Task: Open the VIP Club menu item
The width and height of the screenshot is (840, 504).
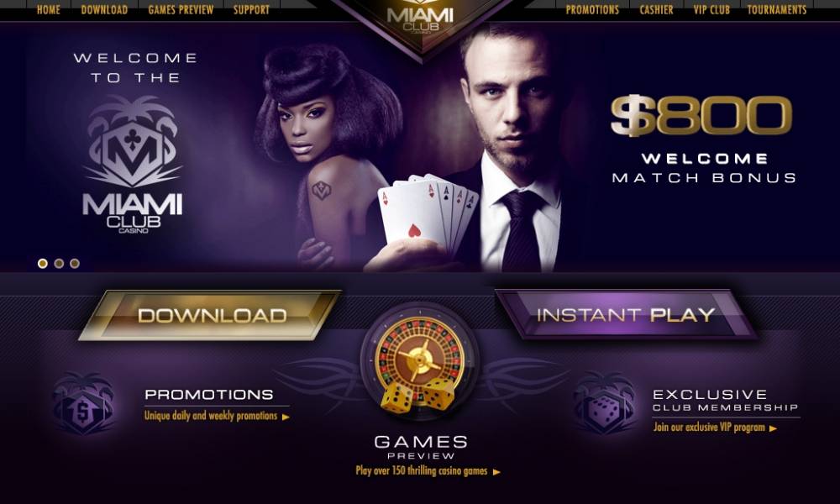Action: (x=711, y=9)
